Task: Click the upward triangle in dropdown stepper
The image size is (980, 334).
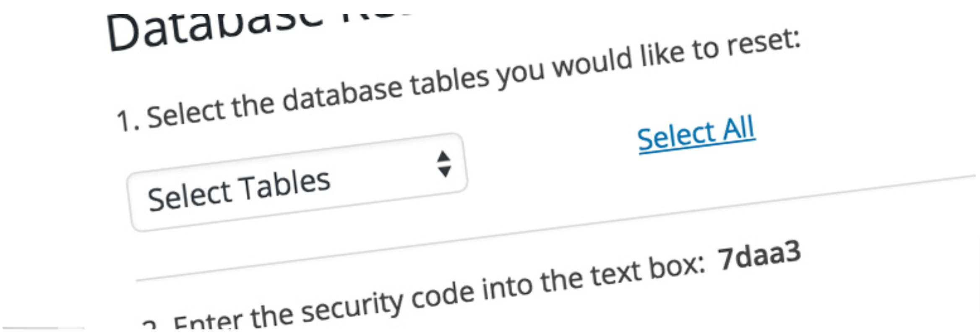Action: pyautogui.click(x=443, y=157)
